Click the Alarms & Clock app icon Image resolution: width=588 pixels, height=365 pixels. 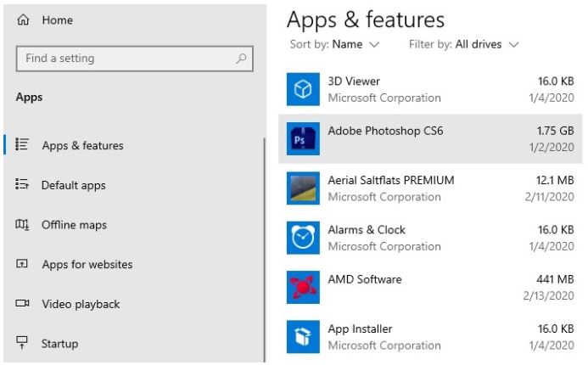tap(303, 238)
